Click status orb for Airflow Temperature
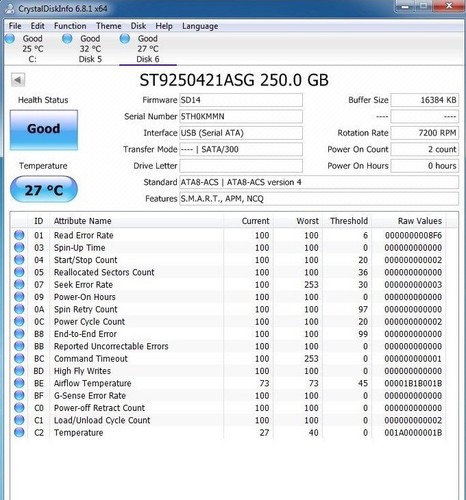 pos(19,383)
